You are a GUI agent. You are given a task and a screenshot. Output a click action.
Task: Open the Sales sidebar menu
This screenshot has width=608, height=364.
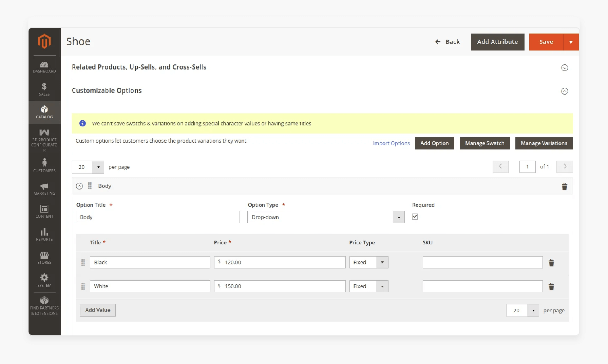click(44, 89)
